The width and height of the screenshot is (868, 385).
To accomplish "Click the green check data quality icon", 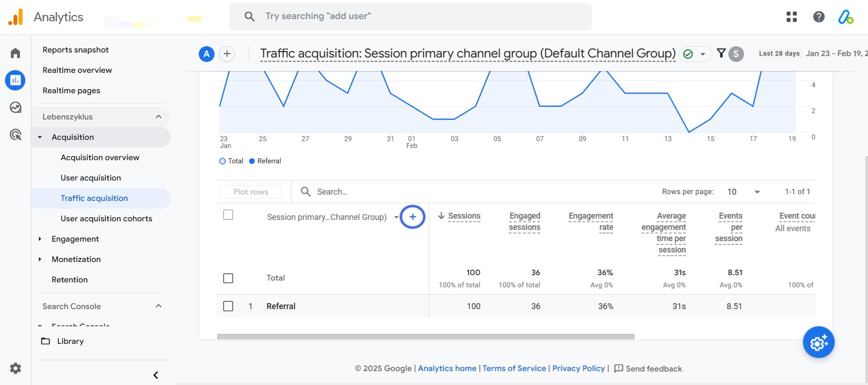I will [688, 54].
